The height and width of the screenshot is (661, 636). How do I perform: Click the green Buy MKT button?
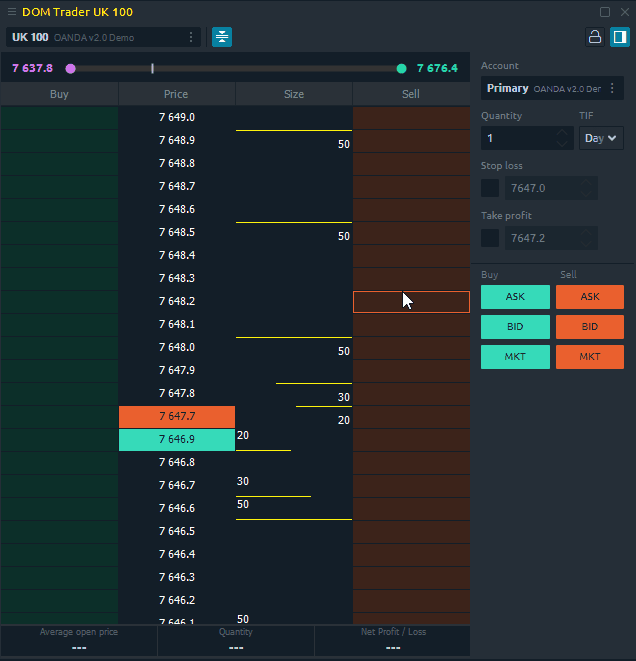[515, 357]
